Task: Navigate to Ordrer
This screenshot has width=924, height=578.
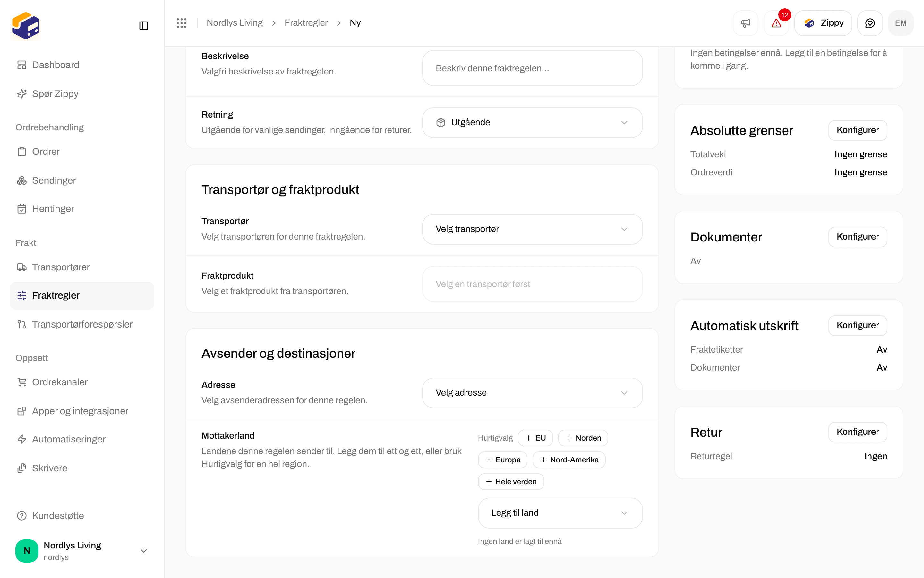Action: tap(82, 152)
